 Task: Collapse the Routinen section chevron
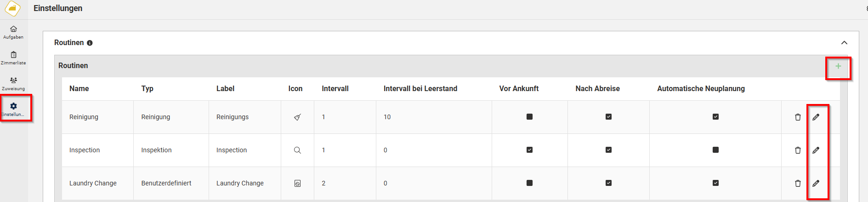[844, 42]
